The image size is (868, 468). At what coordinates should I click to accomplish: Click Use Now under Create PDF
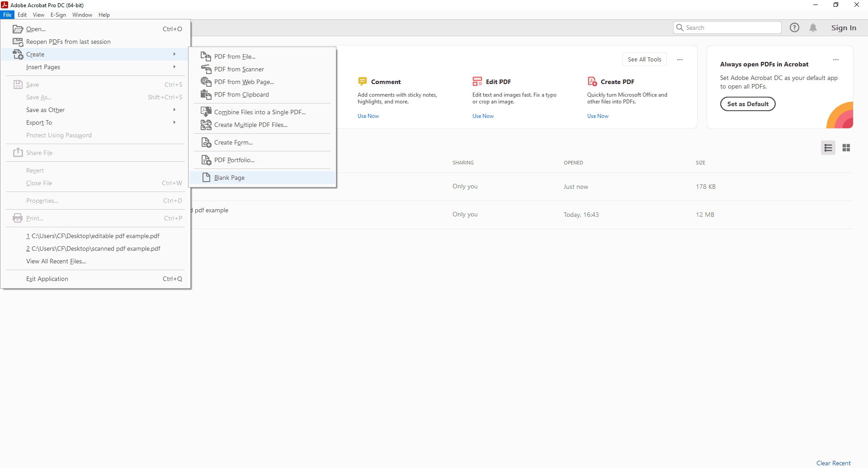(598, 116)
